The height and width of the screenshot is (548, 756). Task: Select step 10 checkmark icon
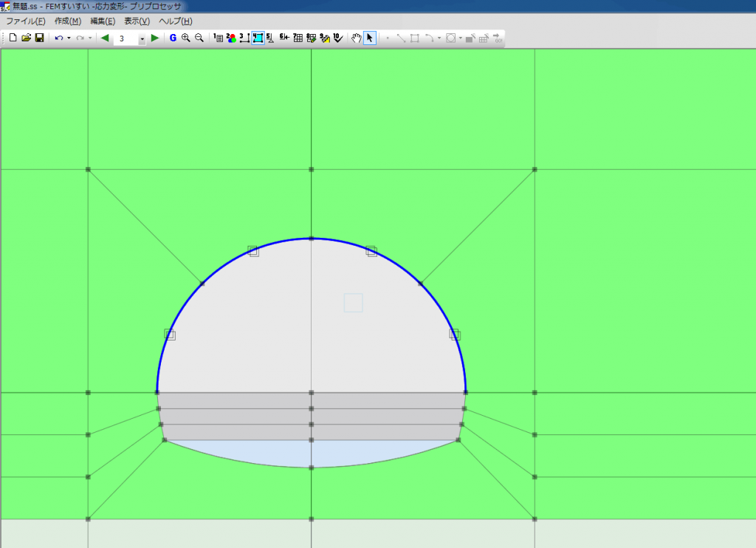click(x=338, y=38)
